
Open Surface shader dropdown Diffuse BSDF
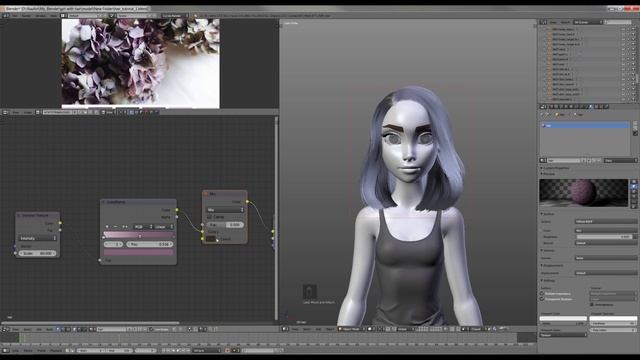point(606,222)
